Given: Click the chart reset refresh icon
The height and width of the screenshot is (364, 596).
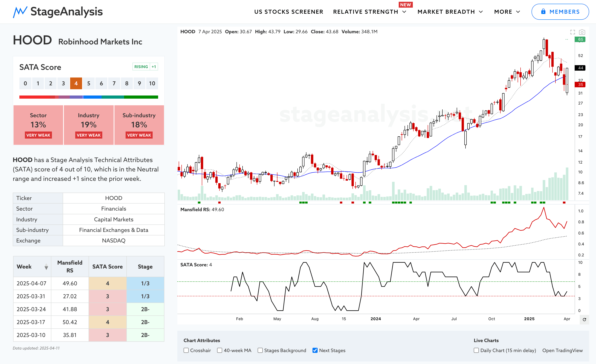Looking at the screenshot, I should [x=584, y=320].
